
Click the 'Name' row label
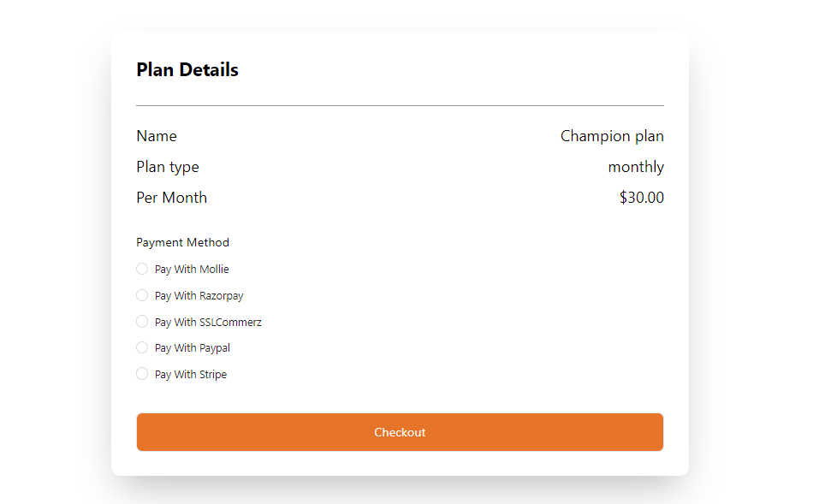pyautogui.click(x=157, y=136)
